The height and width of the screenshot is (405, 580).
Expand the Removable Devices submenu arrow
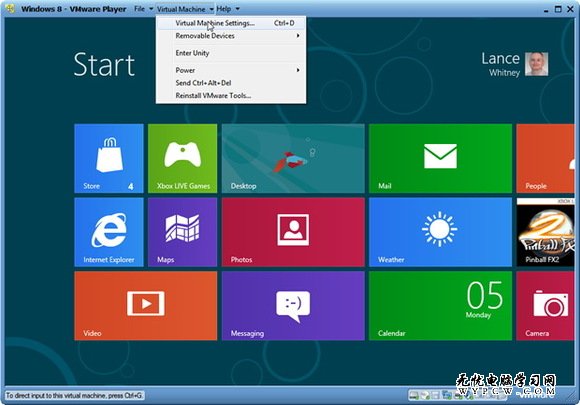coord(298,36)
